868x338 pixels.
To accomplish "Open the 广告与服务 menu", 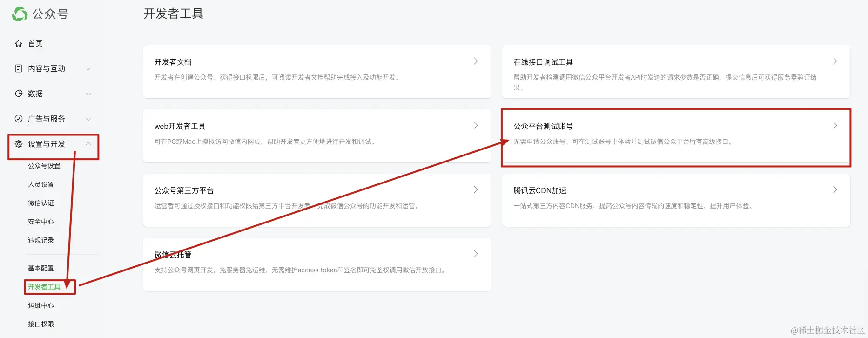I will coord(47,119).
